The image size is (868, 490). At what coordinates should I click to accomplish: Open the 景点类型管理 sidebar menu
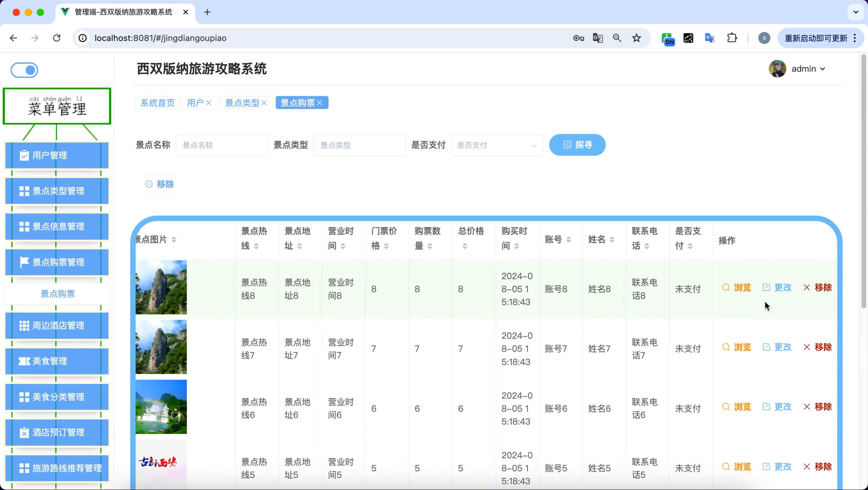click(57, 191)
